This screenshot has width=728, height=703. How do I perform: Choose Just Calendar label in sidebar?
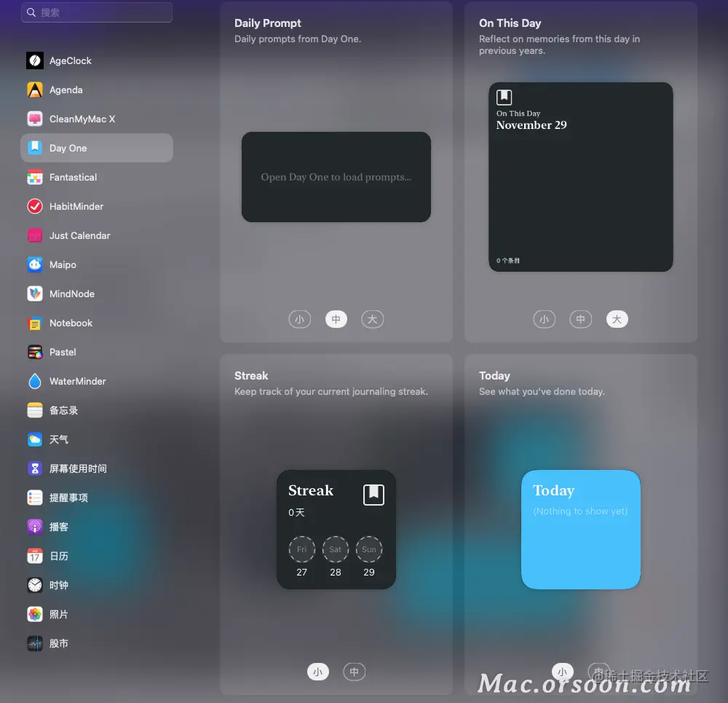[x=80, y=235]
